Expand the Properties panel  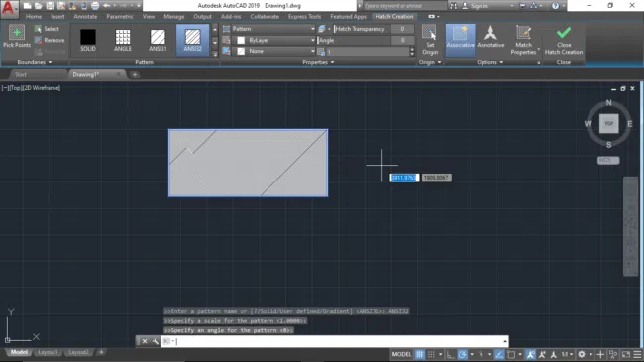(x=318, y=62)
